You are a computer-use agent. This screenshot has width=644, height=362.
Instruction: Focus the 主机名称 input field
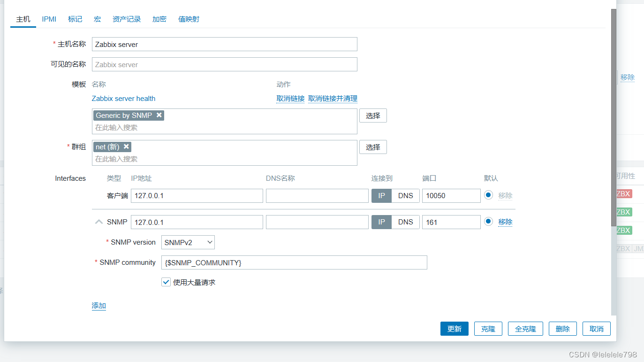click(225, 44)
